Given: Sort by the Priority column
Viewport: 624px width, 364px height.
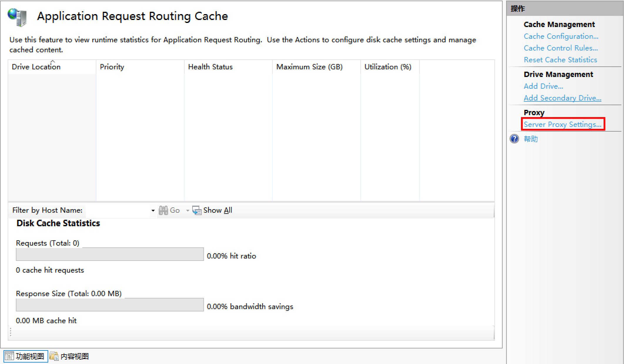Looking at the screenshot, I should 112,67.
